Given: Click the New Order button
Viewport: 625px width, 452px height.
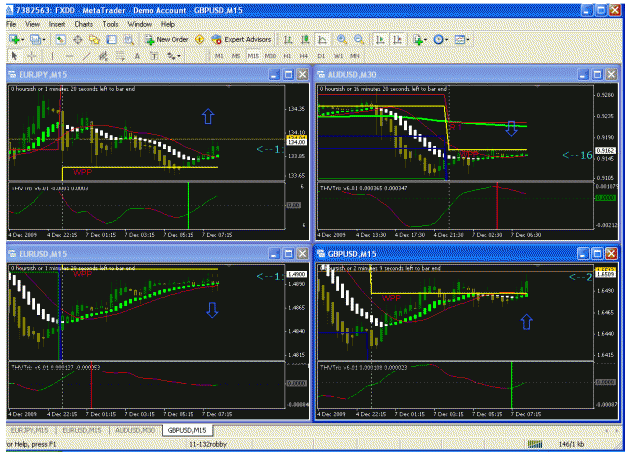Looking at the screenshot, I should [166, 39].
